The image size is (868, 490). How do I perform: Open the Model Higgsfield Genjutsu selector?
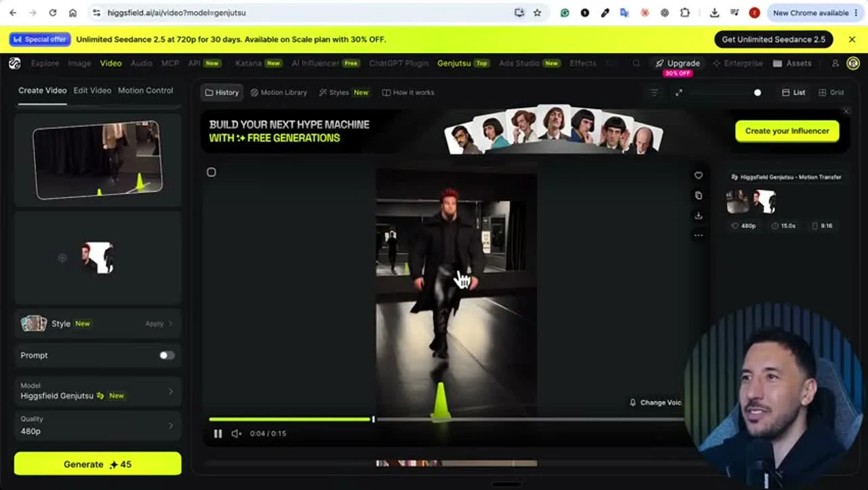pos(98,391)
